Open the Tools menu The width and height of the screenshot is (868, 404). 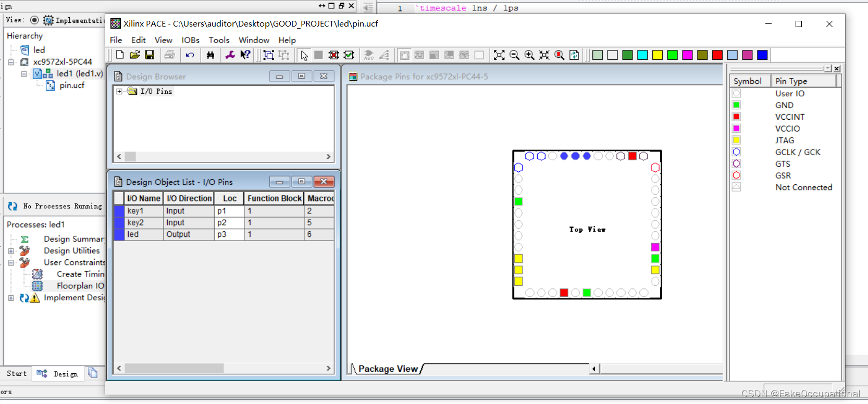coord(219,40)
